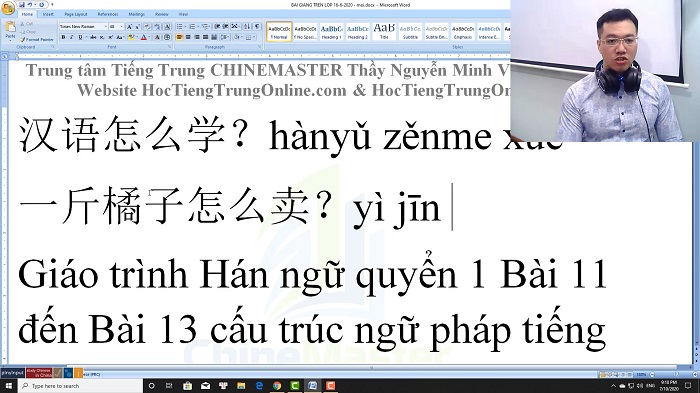Expand the Paste options arrow
This screenshot has height=393, width=700.
(10, 41)
